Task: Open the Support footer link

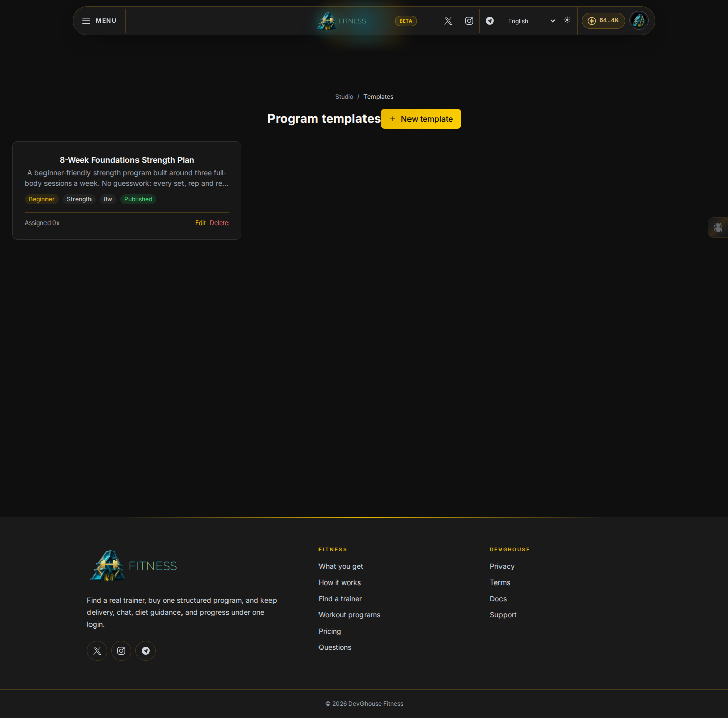Action: pyautogui.click(x=503, y=615)
